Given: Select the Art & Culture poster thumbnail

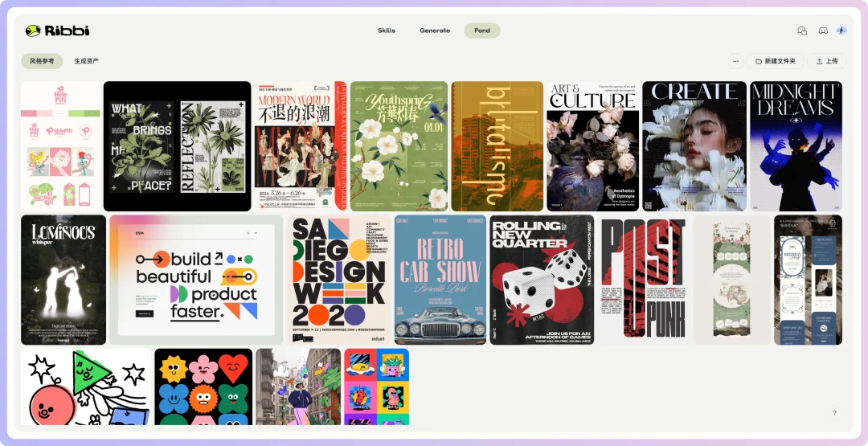Looking at the screenshot, I should (592, 146).
